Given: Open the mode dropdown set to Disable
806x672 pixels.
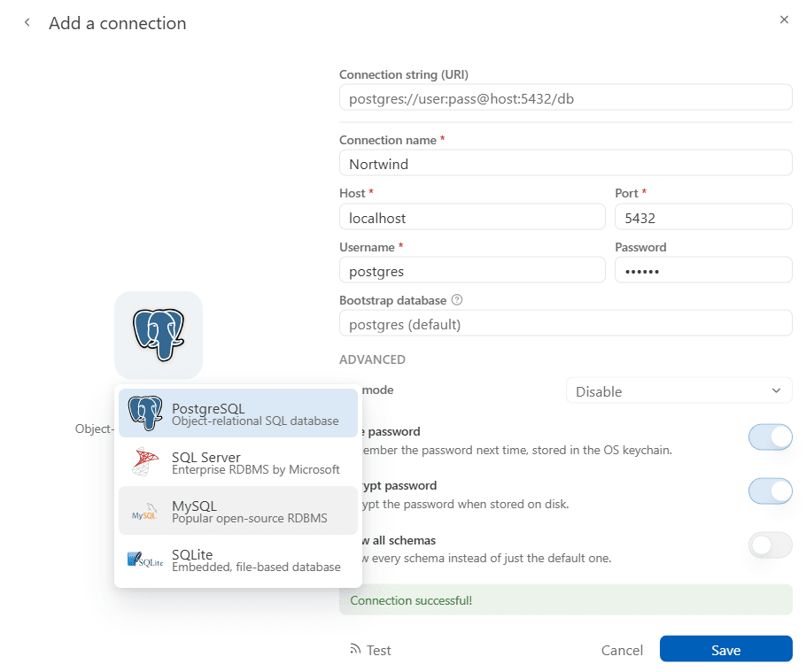Looking at the screenshot, I should coord(678,391).
